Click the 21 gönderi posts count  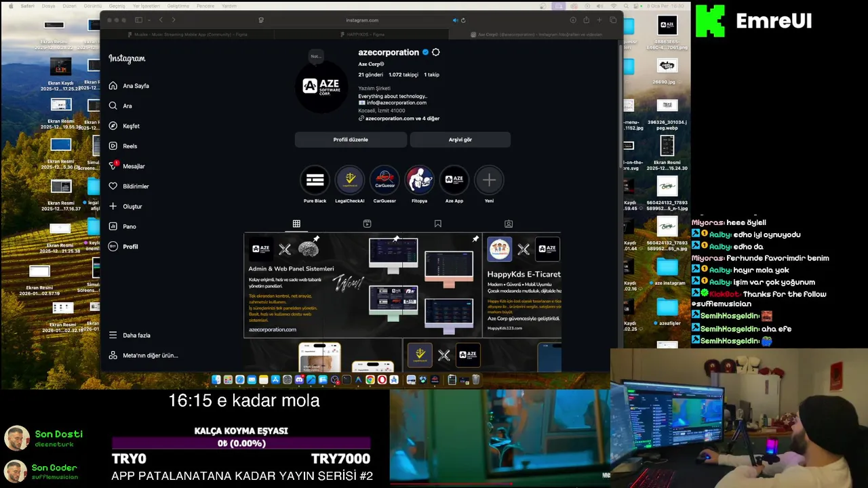[x=370, y=75]
